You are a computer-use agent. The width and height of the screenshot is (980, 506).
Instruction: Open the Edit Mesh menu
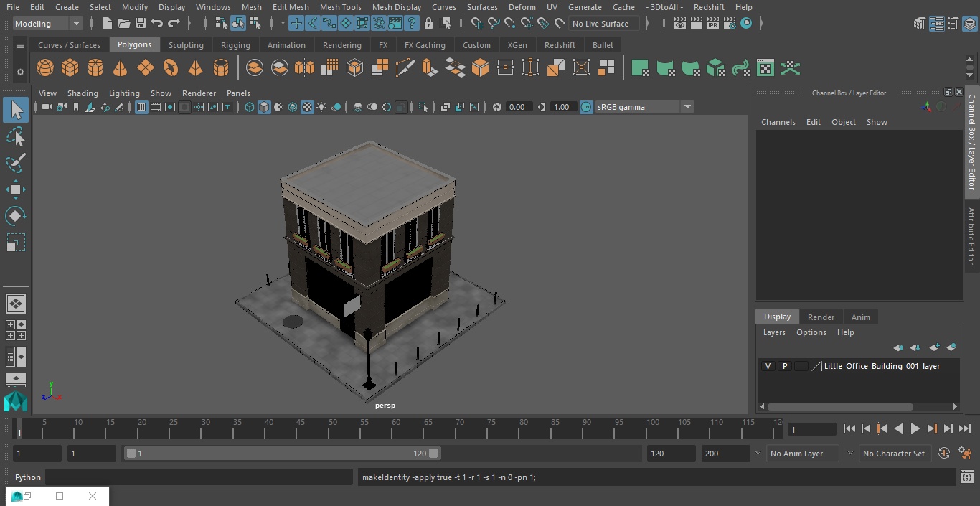291,7
